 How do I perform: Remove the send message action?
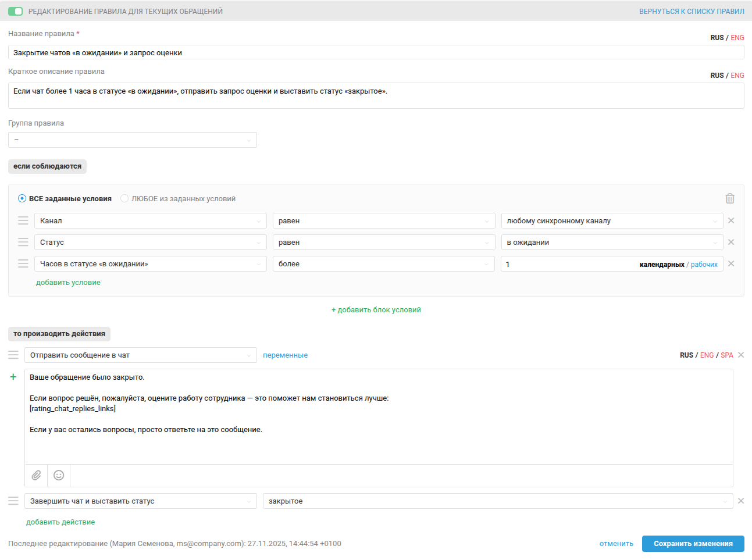tap(741, 355)
